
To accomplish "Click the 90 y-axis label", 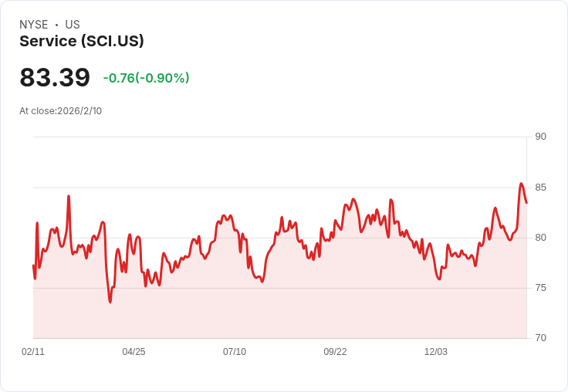I will [540, 137].
